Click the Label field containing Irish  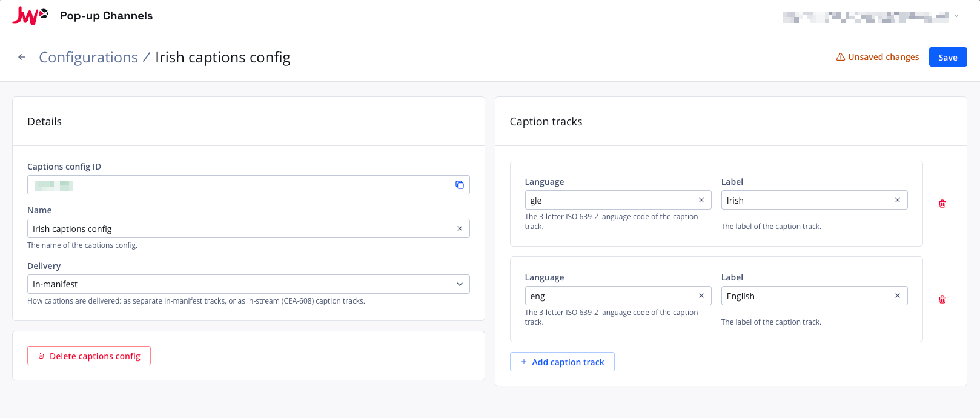tap(814, 200)
